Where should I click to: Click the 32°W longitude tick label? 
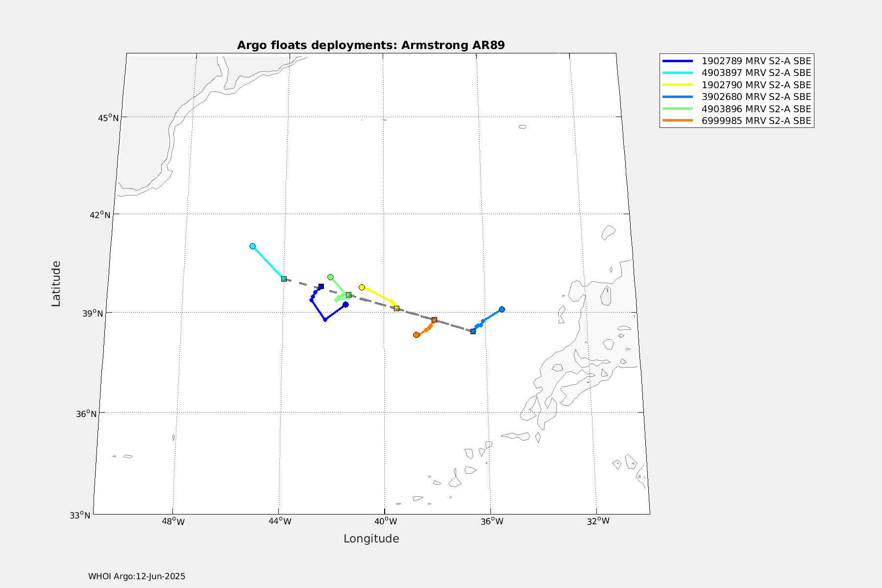(598, 520)
